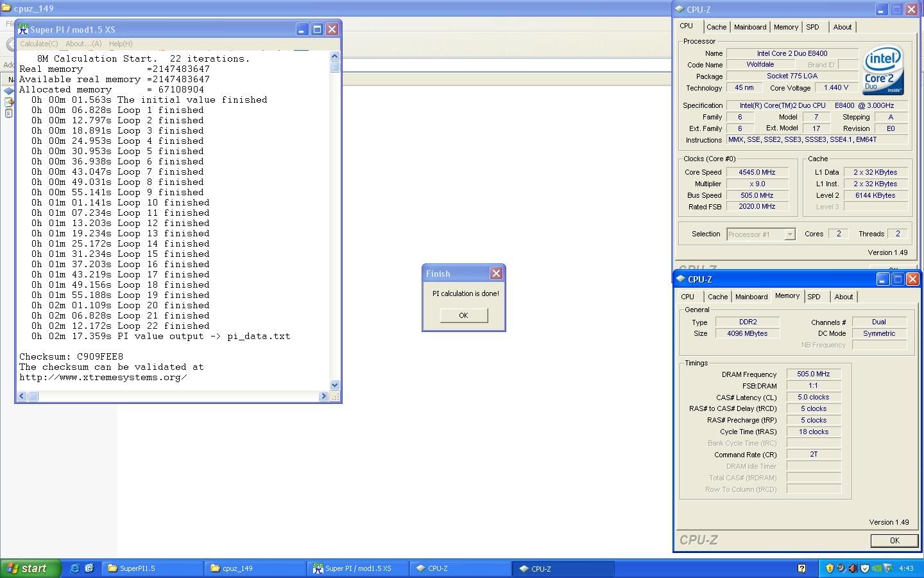Image resolution: width=924 pixels, height=578 pixels.
Task: Click the Intel Core 2 Duo logo
Action: click(883, 69)
